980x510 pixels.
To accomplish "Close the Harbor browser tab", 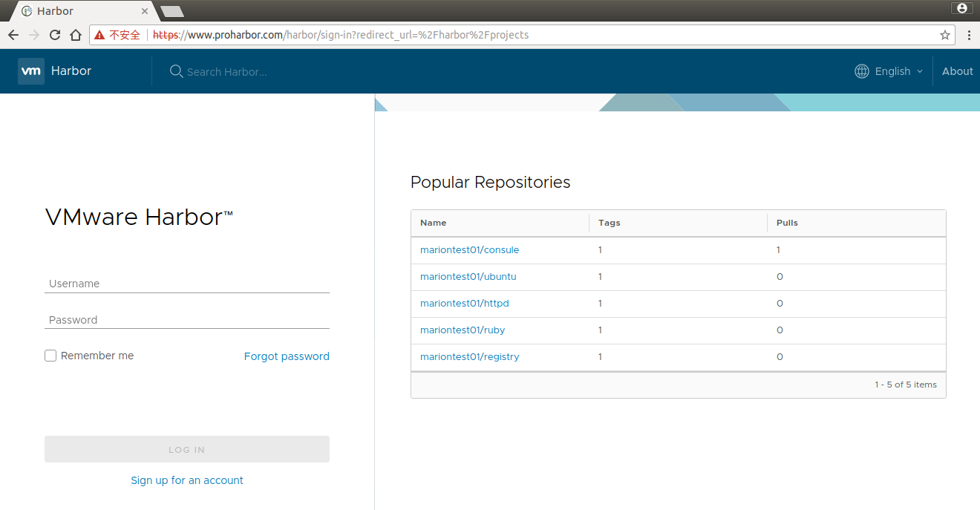I will point(143,11).
